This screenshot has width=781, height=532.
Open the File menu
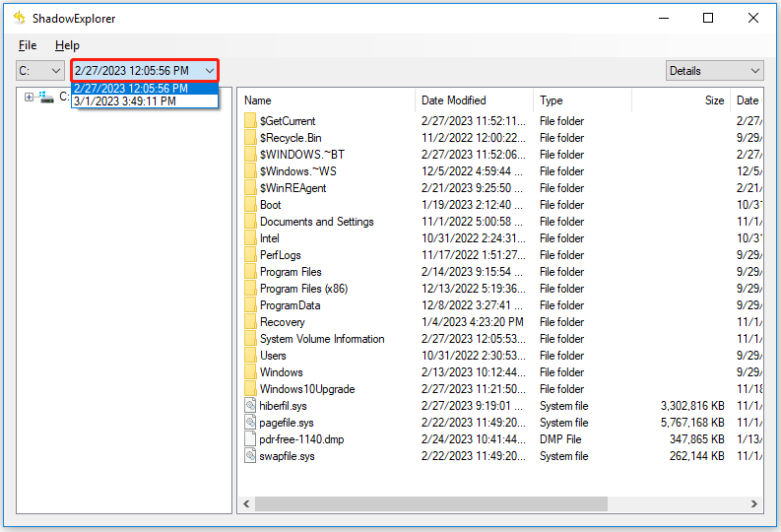coord(28,45)
